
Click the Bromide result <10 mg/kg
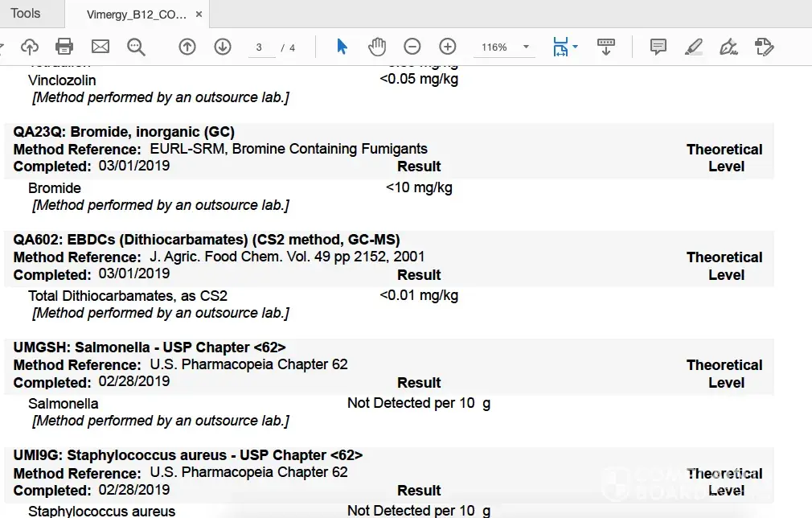click(x=419, y=187)
